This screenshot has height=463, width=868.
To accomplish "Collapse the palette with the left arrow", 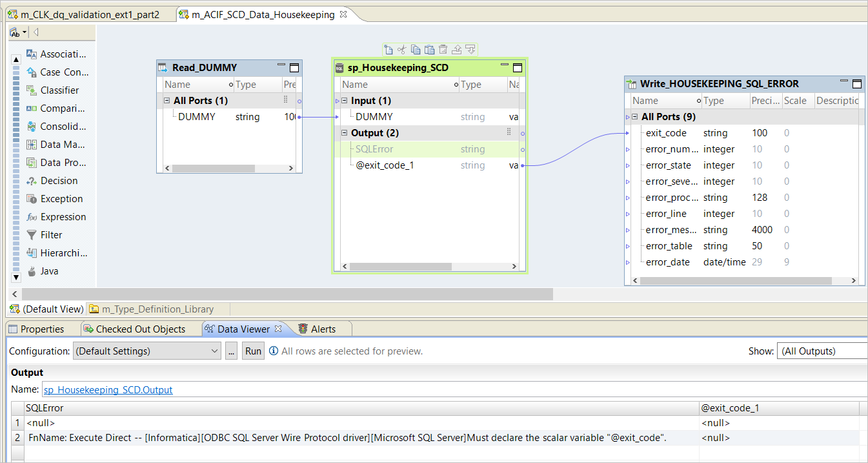I will tap(37, 32).
